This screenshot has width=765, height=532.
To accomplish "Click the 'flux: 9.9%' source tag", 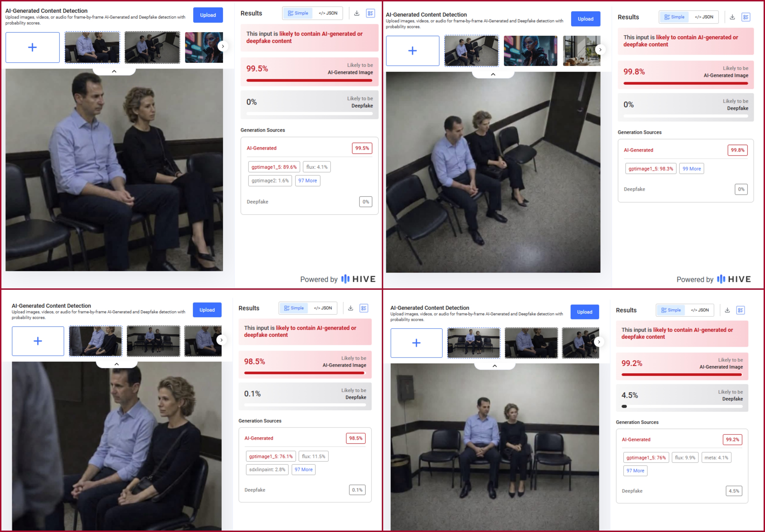I will pos(685,458).
